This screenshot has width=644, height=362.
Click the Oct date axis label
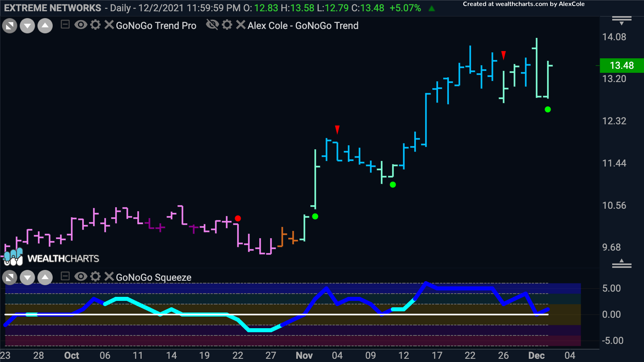(x=72, y=356)
